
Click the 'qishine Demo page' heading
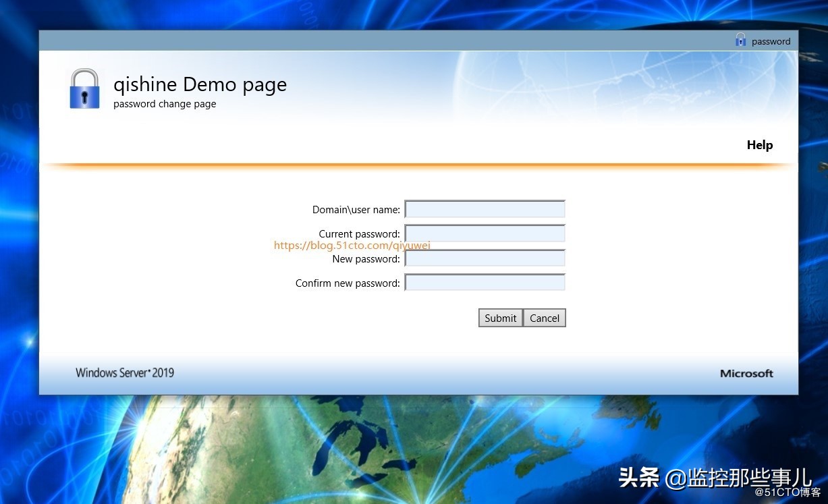point(200,84)
